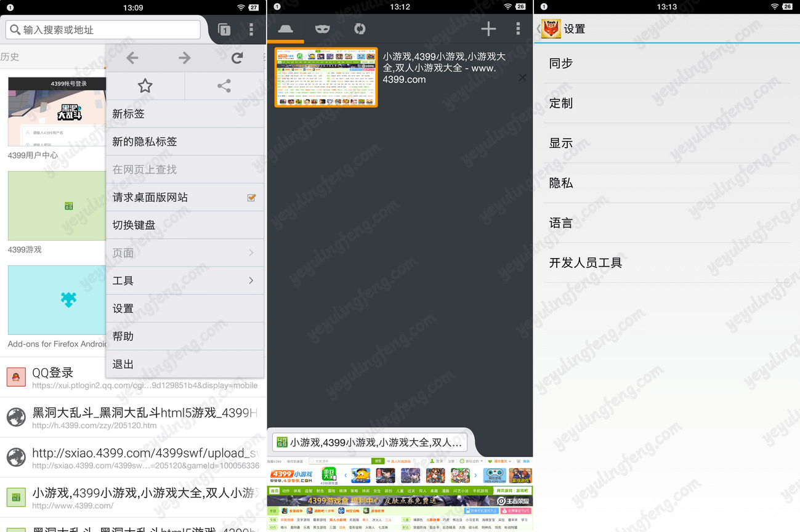
Task: Open sxiao.4399.com history entry
Action: click(133, 458)
